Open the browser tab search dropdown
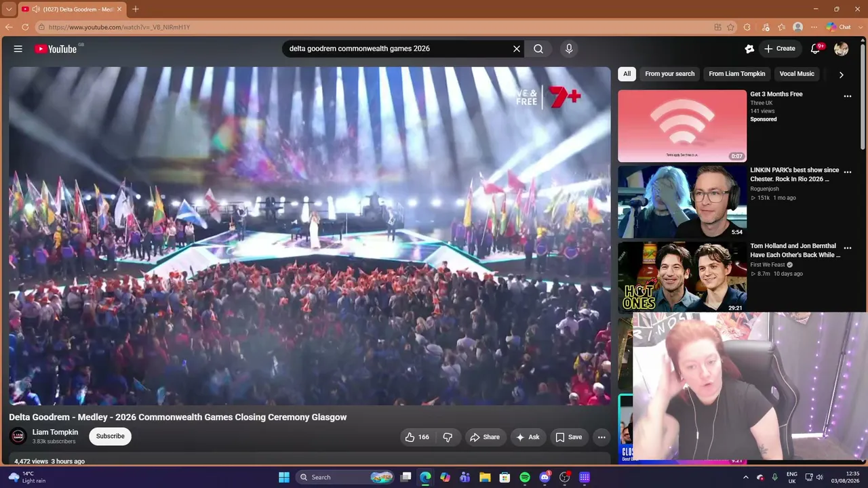This screenshot has width=868, height=488. pyautogui.click(x=8, y=9)
